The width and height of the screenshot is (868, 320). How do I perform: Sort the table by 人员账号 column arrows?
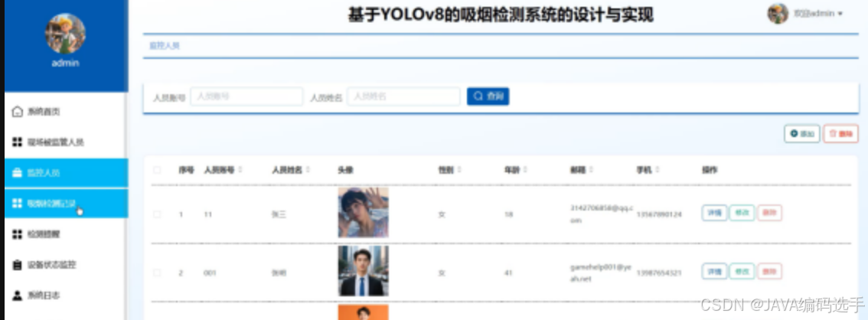[x=240, y=170]
